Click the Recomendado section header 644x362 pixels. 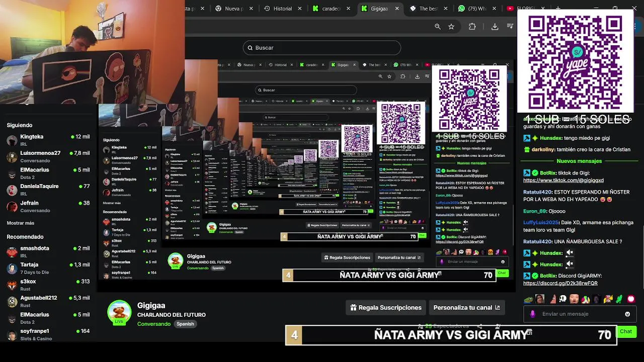25,237
